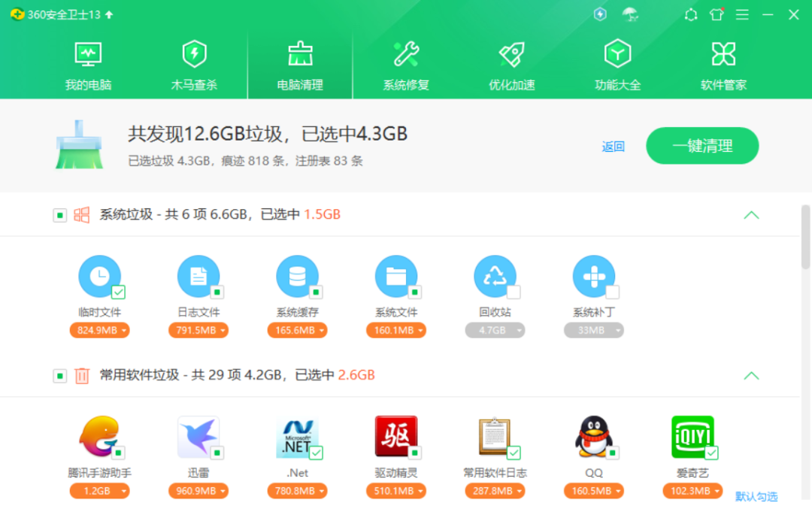This screenshot has height=512, width=812.
Task: Open the 791.5MB dropdown
Action: tap(198, 330)
